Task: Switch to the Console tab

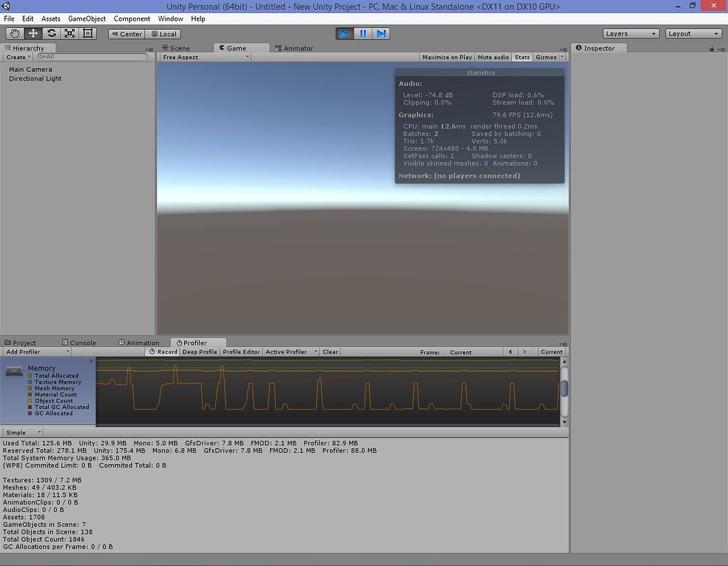Action: click(79, 342)
